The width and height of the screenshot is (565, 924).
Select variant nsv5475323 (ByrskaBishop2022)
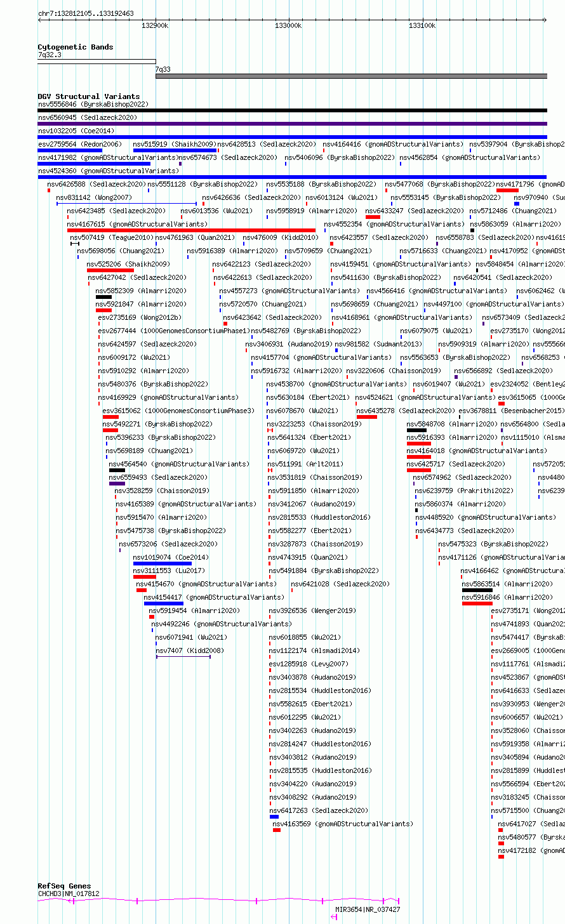tap(493, 544)
